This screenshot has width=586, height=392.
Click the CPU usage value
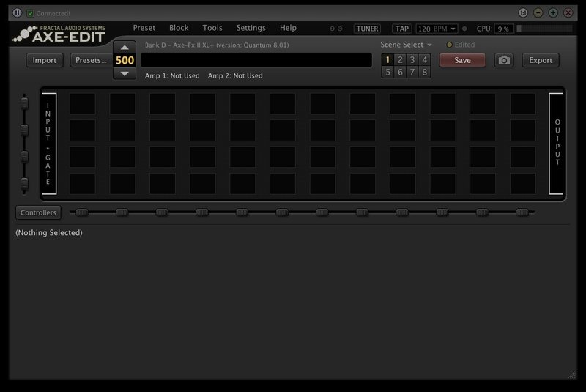(x=504, y=29)
